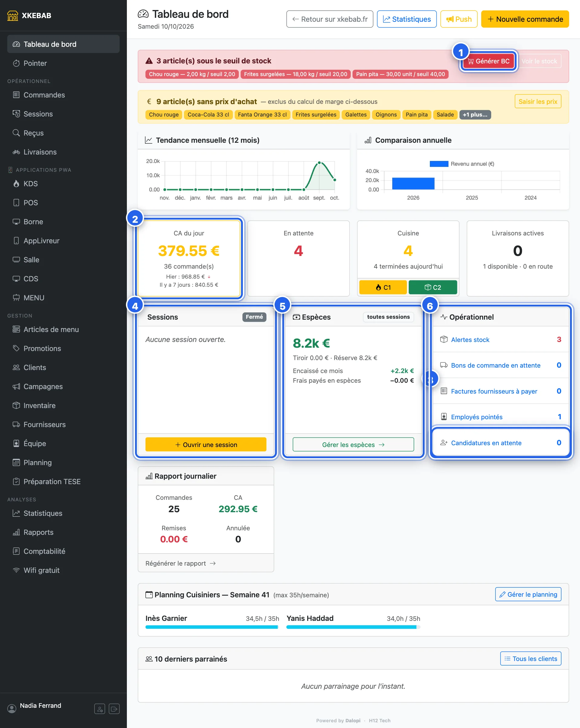Open the C2 kitchen button

coord(433,287)
